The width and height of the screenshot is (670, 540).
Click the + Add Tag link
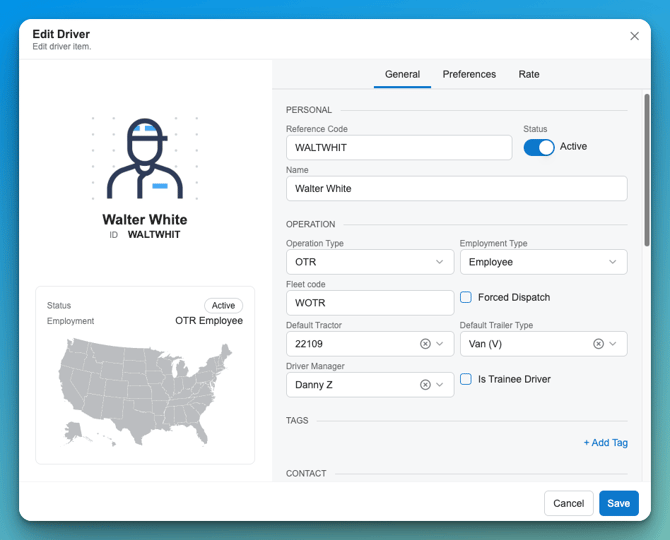pyautogui.click(x=605, y=443)
